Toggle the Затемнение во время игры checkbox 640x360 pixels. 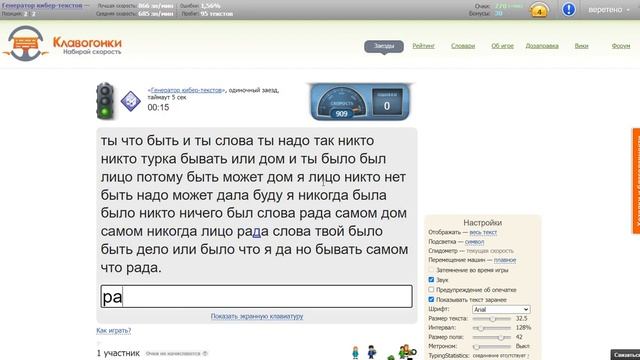pyautogui.click(x=431, y=270)
